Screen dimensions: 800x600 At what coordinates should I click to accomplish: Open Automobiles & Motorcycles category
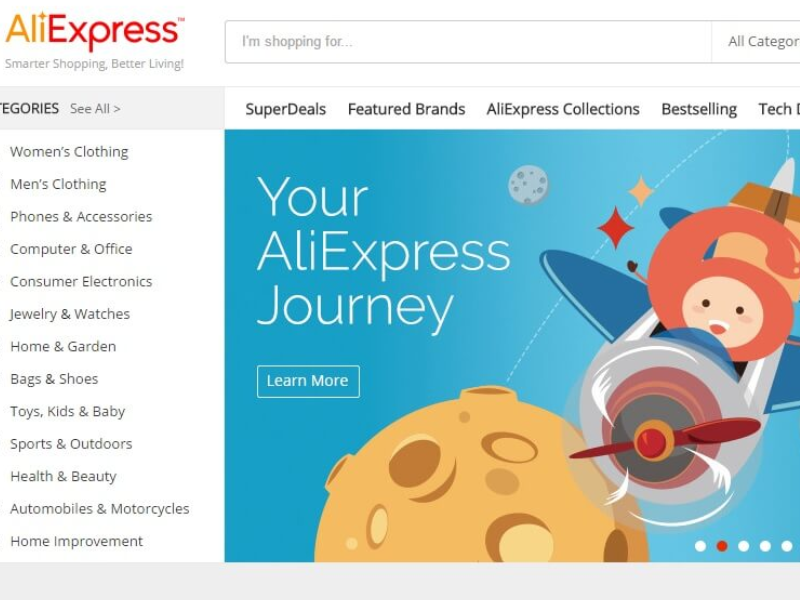[99, 509]
